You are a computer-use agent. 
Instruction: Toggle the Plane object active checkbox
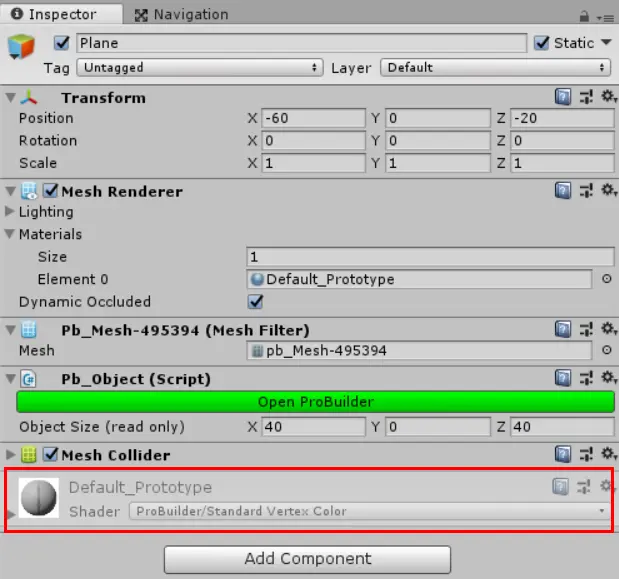coord(62,43)
